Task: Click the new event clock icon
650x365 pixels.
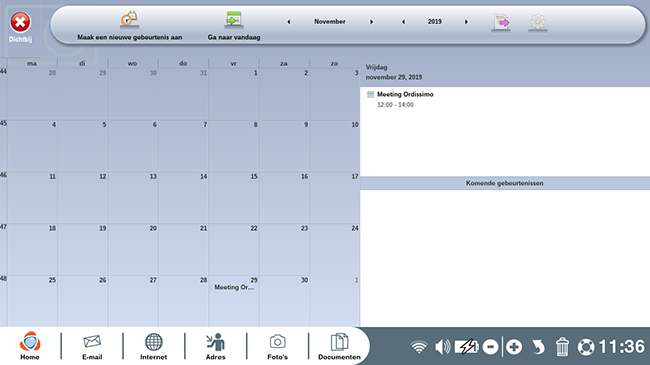Action: click(x=129, y=20)
